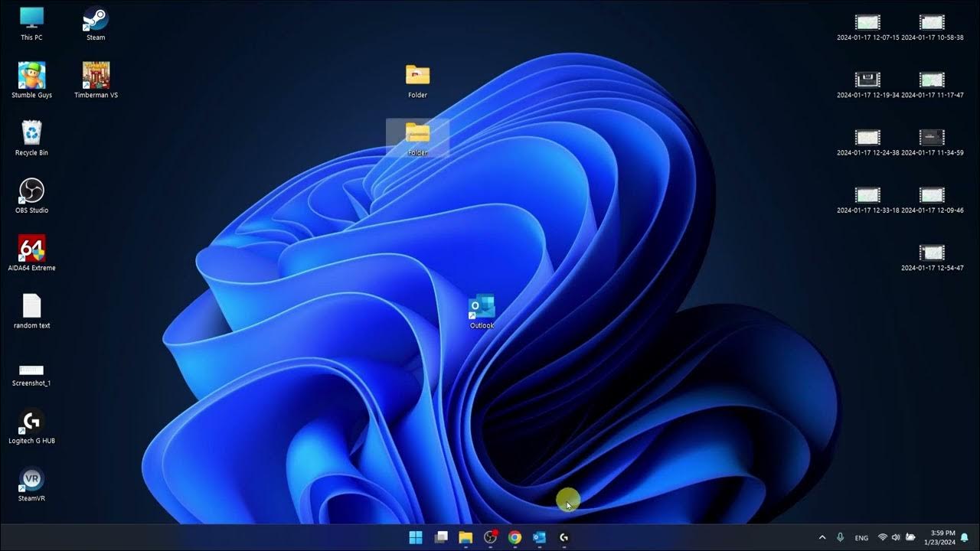The width and height of the screenshot is (980, 551).
Task: Open the Logitech G HUB shortcut
Action: pyautogui.click(x=31, y=419)
